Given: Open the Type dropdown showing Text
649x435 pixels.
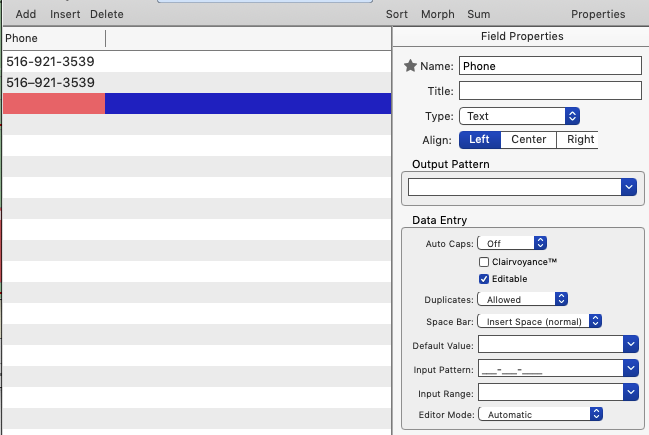Looking at the screenshot, I should pyautogui.click(x=519, y=116).
